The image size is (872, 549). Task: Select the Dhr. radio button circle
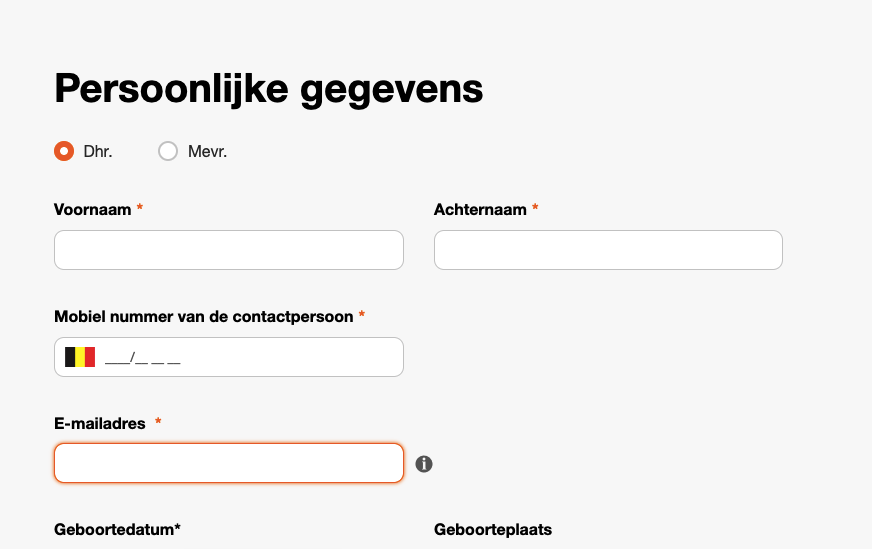pyautogui.click(x=64, y=151)
